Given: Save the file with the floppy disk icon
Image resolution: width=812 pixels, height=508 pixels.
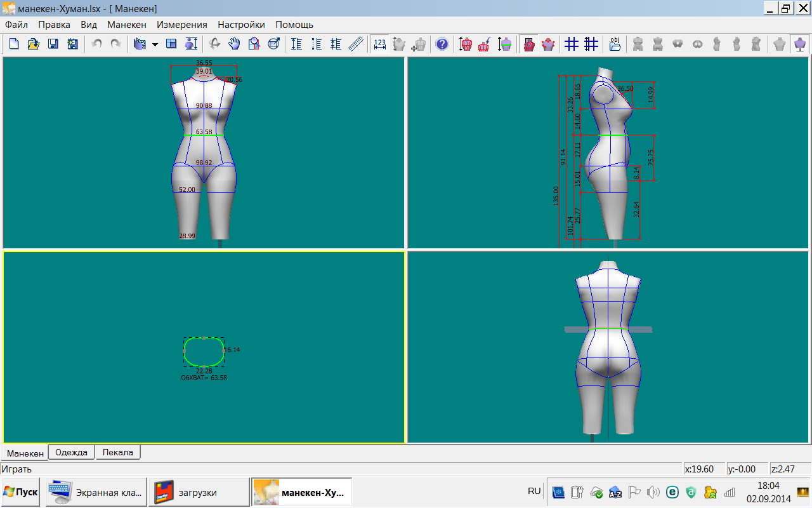Looking at the screenshot, I should point(53,44).
